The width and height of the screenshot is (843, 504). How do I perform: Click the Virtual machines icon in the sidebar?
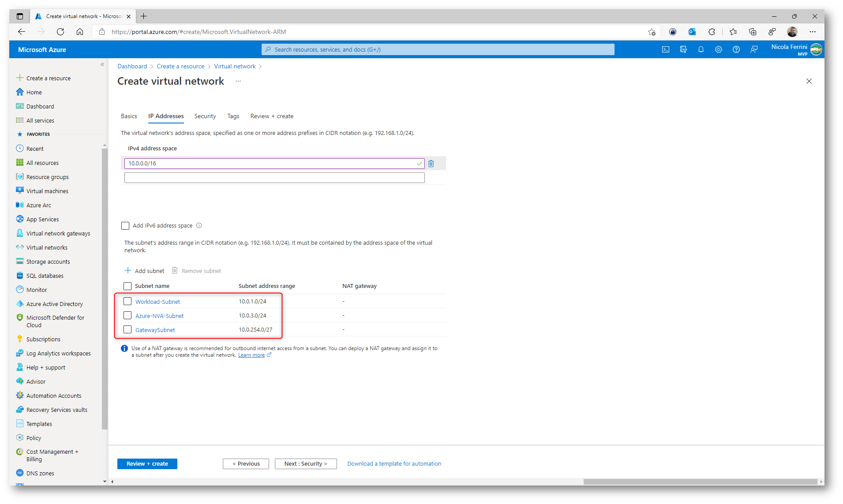click(x=20, y=191)
